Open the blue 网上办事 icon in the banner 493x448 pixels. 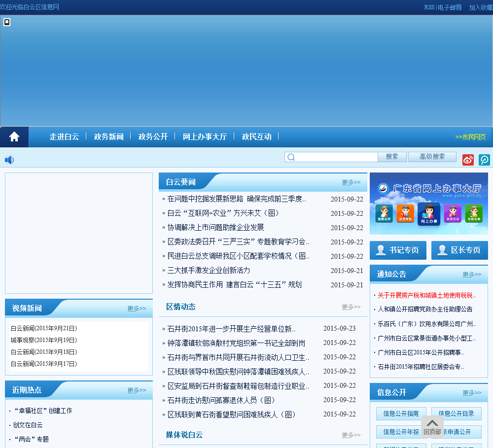coord(429,214)
